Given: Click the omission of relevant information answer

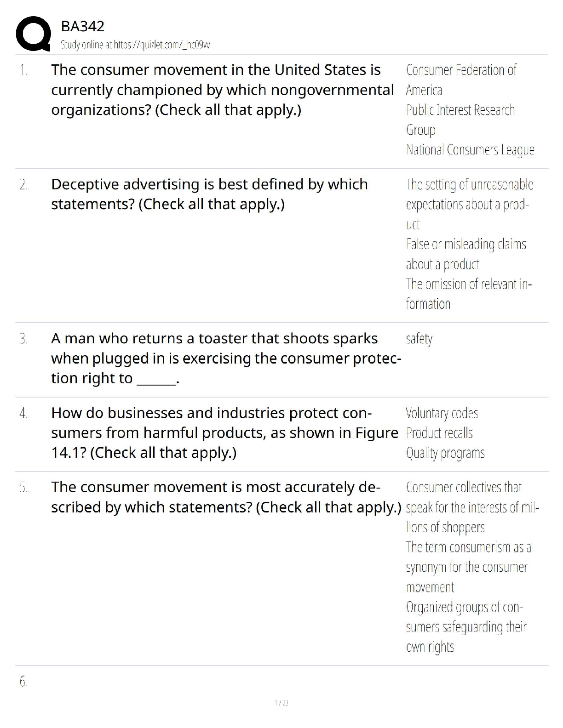Looking at the screenshot, I should click(468, 294).
